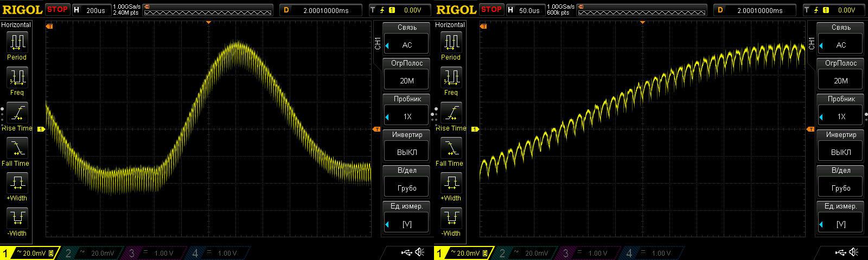Image resolution: width=868 pixels, height=260 pixels.
Task: Choose Fall Time measurement on the 200us scope
Action: pyautogui.click(x=17, y=152)
